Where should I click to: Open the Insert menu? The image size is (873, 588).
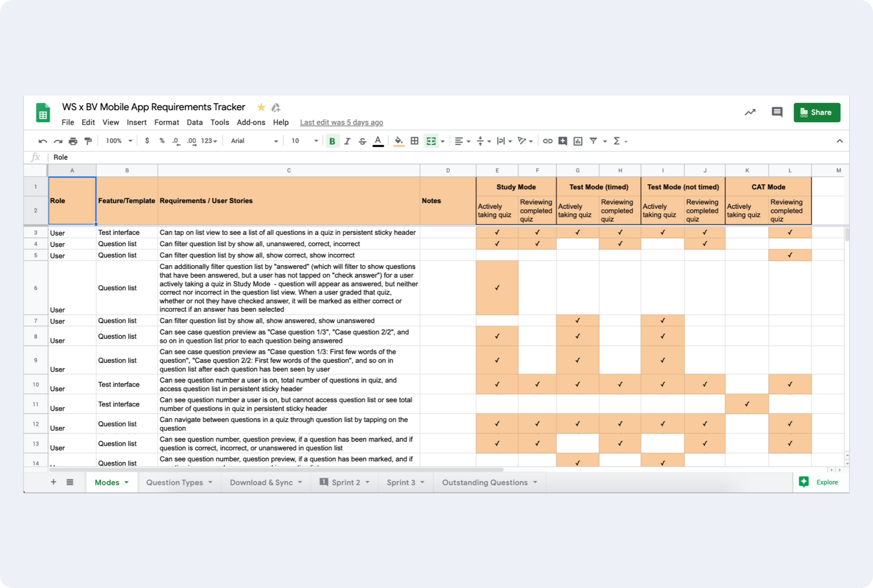[136, 122]
